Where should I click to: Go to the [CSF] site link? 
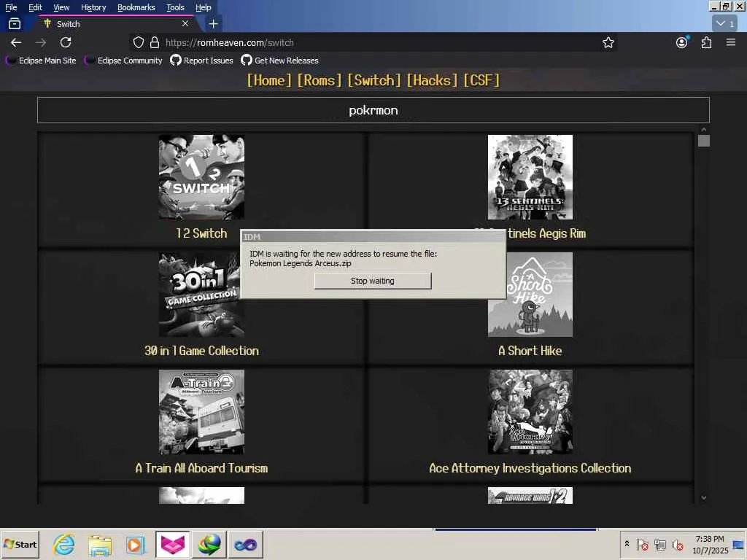(x=481, y=80)
